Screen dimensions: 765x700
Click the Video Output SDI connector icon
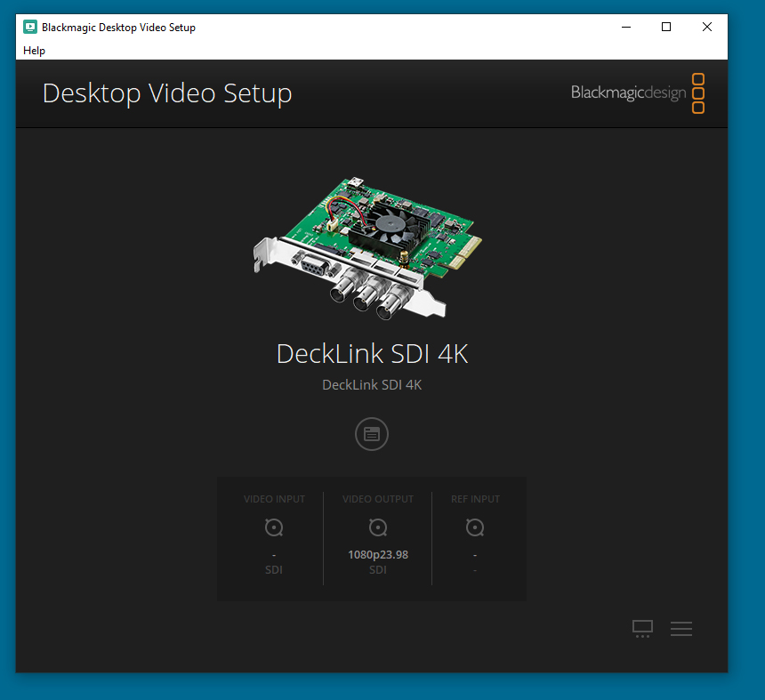pyautogui.click(x=378, y=527)
